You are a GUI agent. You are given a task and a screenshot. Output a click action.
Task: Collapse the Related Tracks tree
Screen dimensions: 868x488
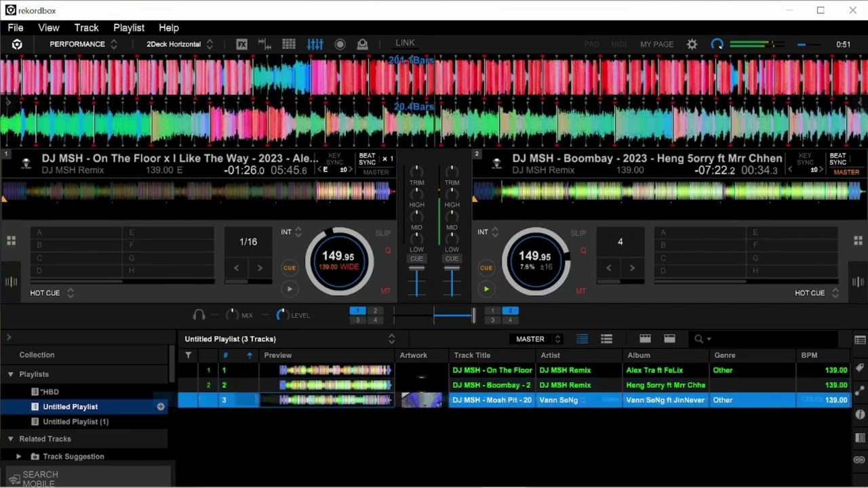point(11,439)
